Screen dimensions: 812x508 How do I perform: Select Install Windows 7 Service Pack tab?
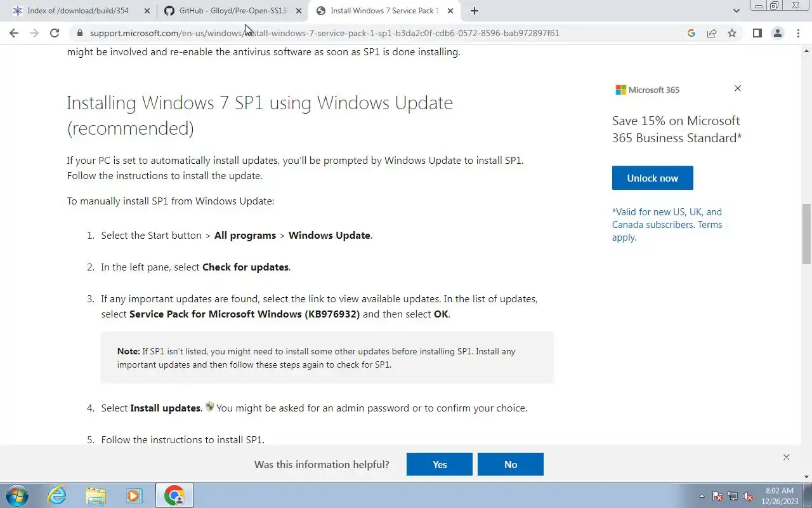pyautogui.click(x=384, y=11)
